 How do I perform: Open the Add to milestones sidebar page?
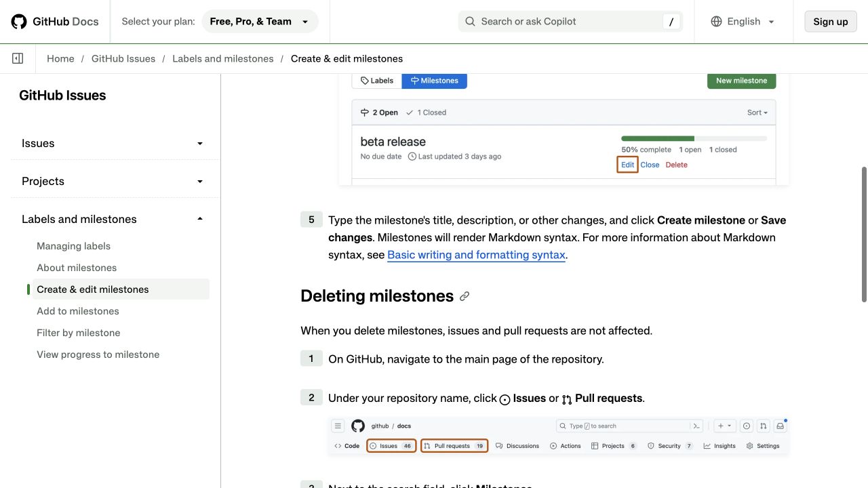(x=78, y=311)
